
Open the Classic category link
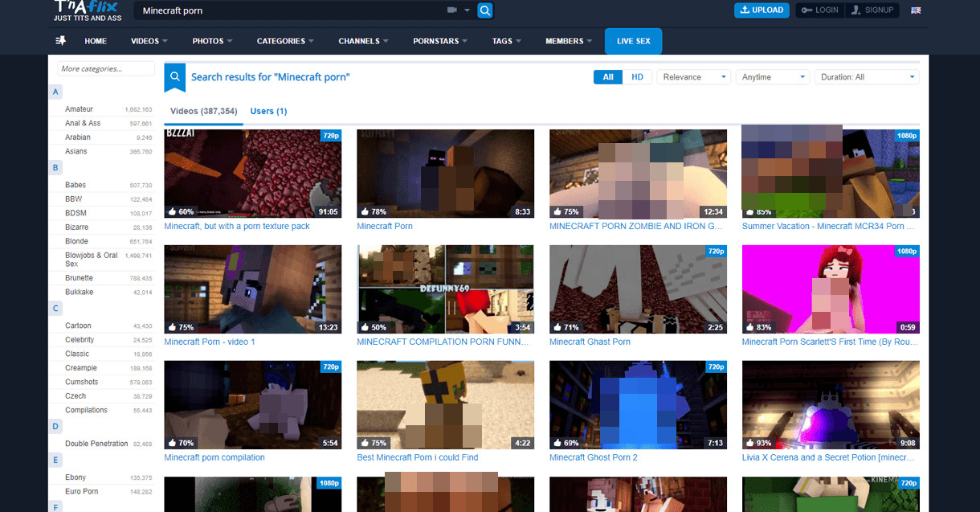tap(77, 354)
